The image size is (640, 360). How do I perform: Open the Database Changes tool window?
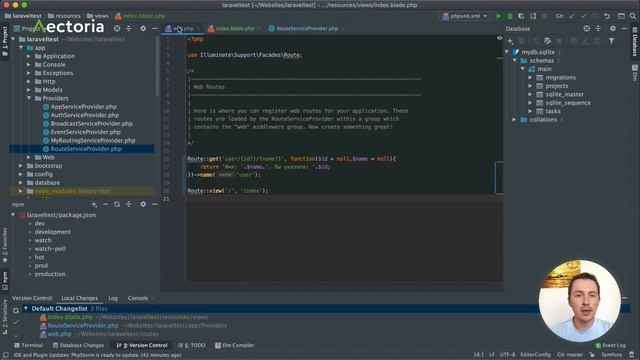coord(78,345)
